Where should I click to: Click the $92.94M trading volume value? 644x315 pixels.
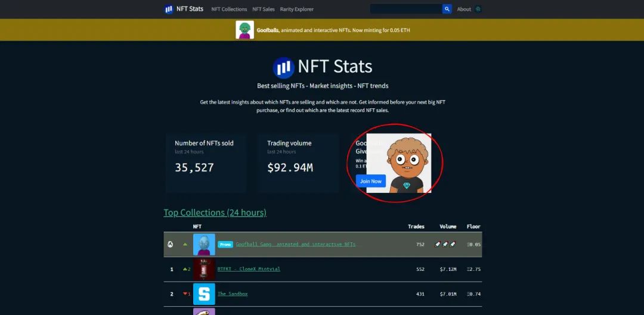(290, 167)
